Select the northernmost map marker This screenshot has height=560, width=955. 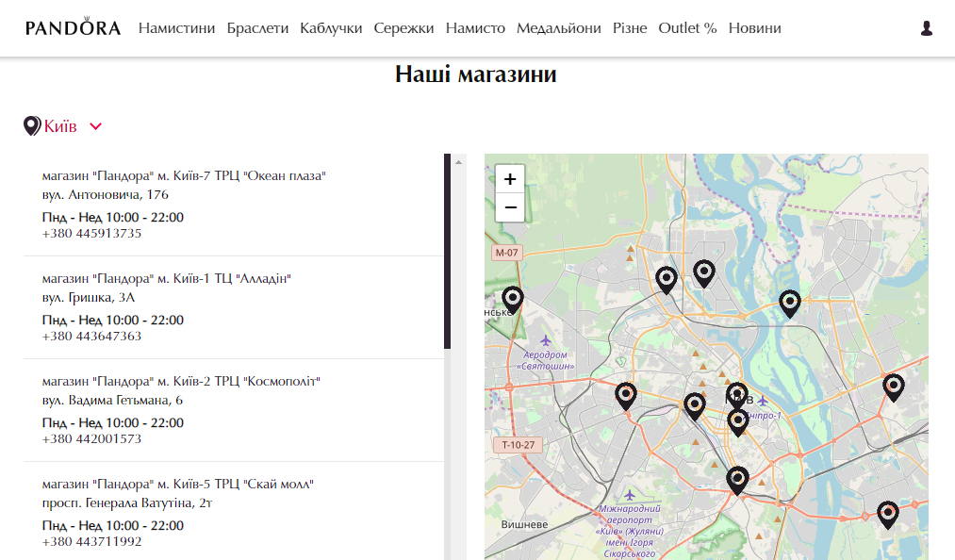pos(704,273)
